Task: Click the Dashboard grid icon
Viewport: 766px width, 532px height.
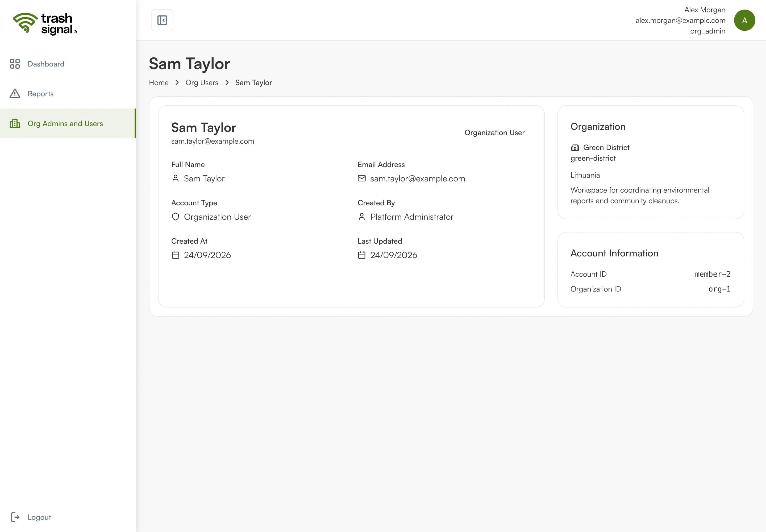Action: (15, 64)
